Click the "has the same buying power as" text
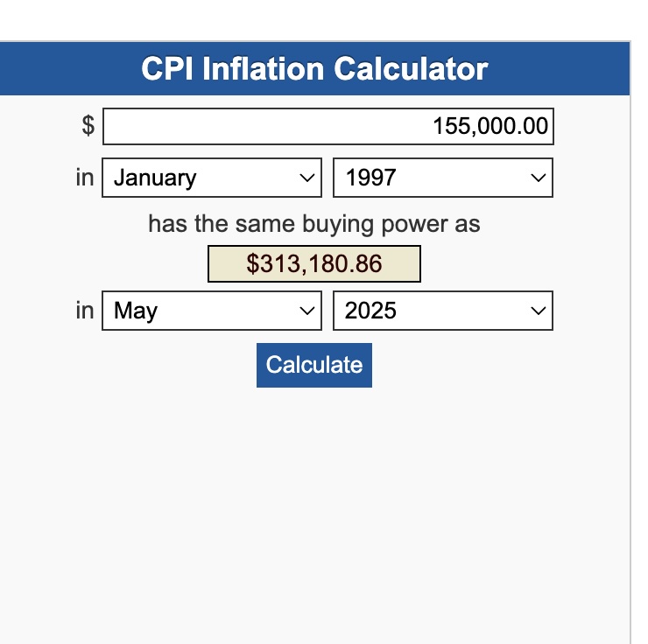Viewport: 648px width, 644px height. (313, 224)
